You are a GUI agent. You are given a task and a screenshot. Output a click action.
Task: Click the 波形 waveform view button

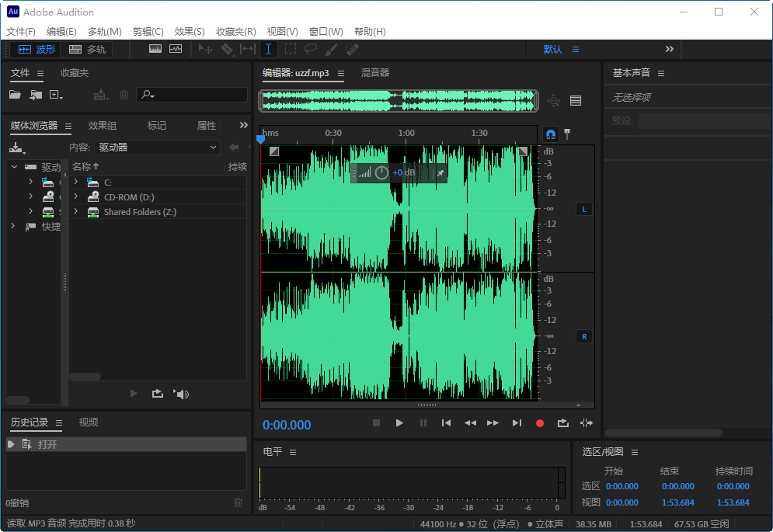click(x=39, y=48)
